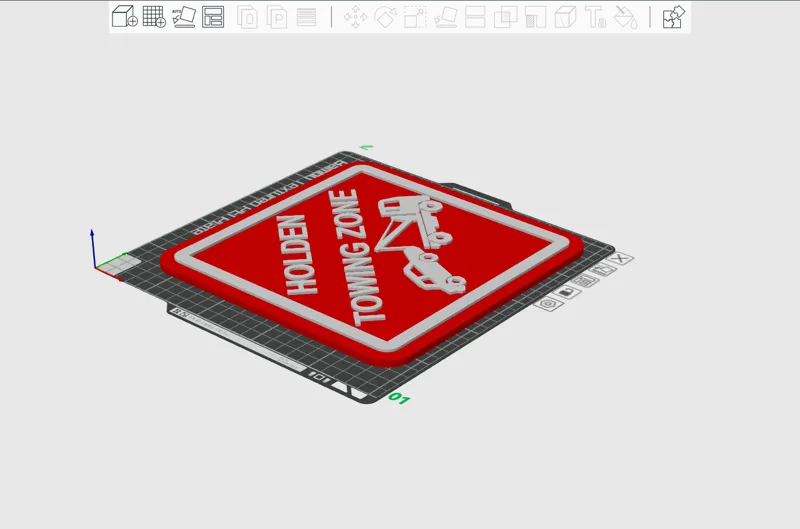
Task: Select the Rotate tool
Action: pyautogui.click(x=385, y=17)
